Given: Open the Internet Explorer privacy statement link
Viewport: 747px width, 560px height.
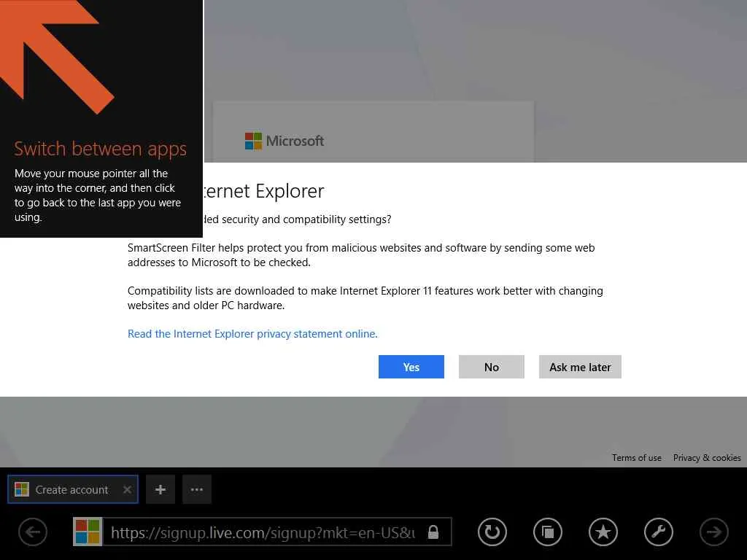Looking at the screenshot, I should 252,334.
